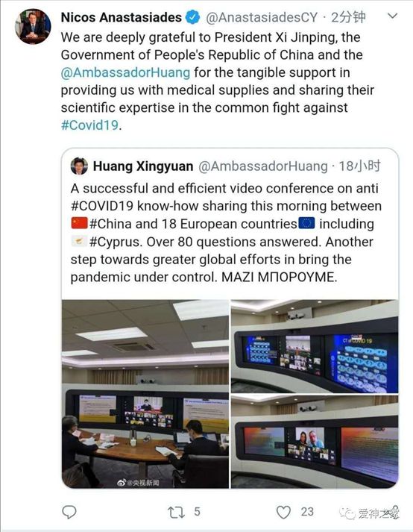Open the reply speech bubble icon
Viewport: 413px width, 532px height.
coord(69,512)
